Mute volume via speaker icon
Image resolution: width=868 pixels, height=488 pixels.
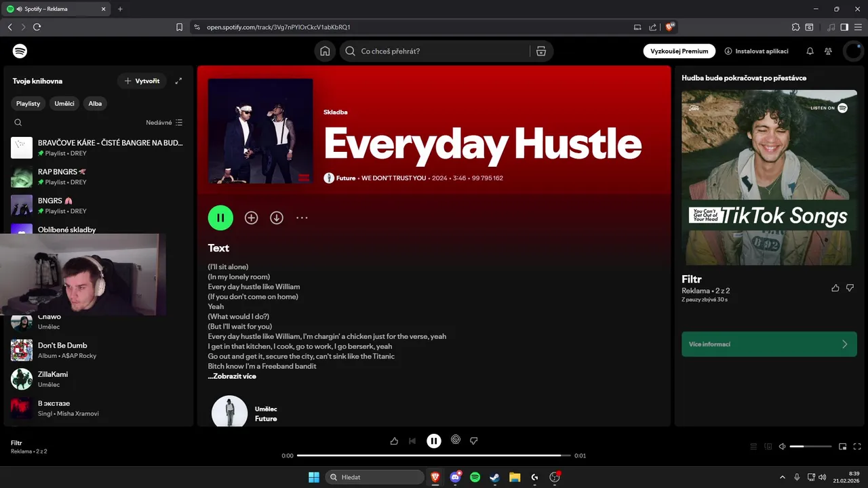tap(782, 447)
